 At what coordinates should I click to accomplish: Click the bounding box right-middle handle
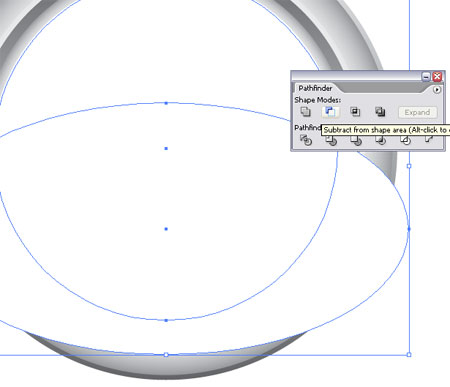[409, 166]
